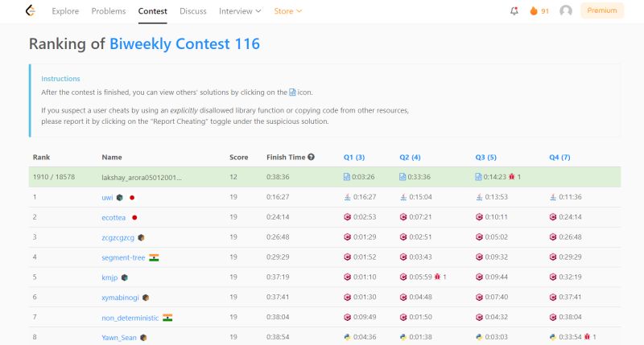Click the Finish Time help question icon
This screenshot has width=644, height=345.
click(x=311, y=157)
